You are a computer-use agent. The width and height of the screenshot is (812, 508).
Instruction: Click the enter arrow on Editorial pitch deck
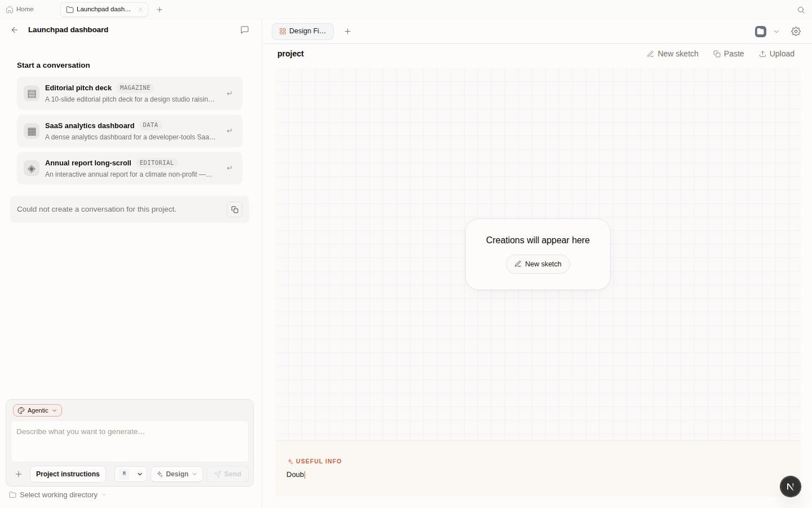click(230, 94)
